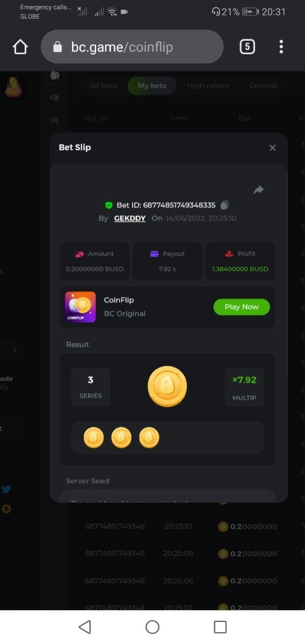
Task: Tap the CoinFlip game thumbnail
Action: [81, 307]
